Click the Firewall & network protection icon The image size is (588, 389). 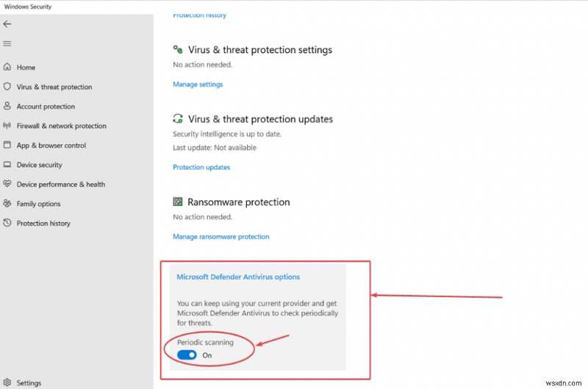7,126
